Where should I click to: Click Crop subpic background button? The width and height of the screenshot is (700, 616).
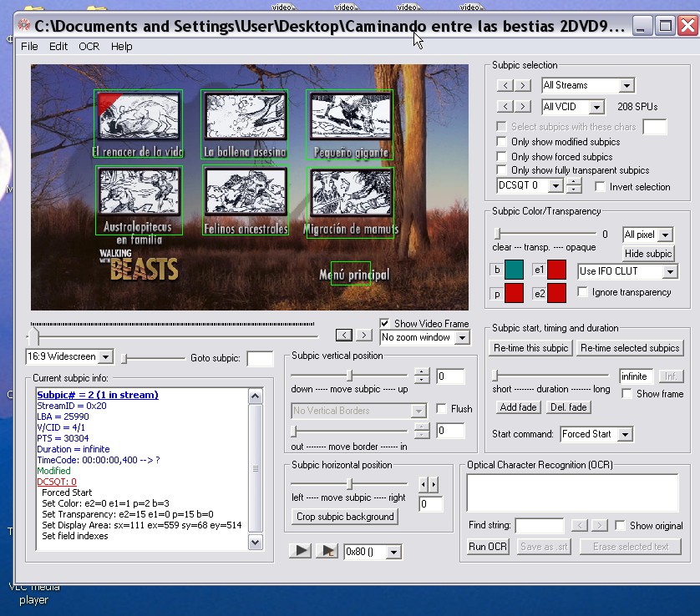tap(345, 517)
